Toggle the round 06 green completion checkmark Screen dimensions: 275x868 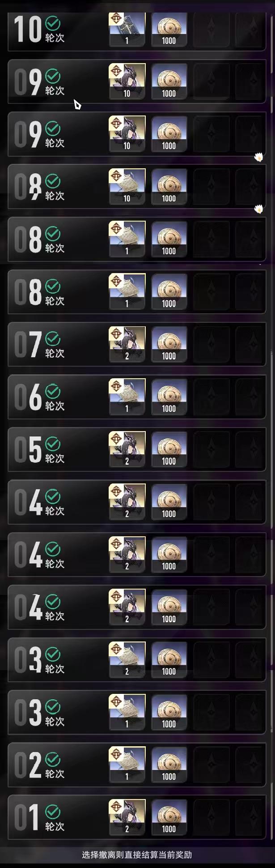(x=53, y=391)
